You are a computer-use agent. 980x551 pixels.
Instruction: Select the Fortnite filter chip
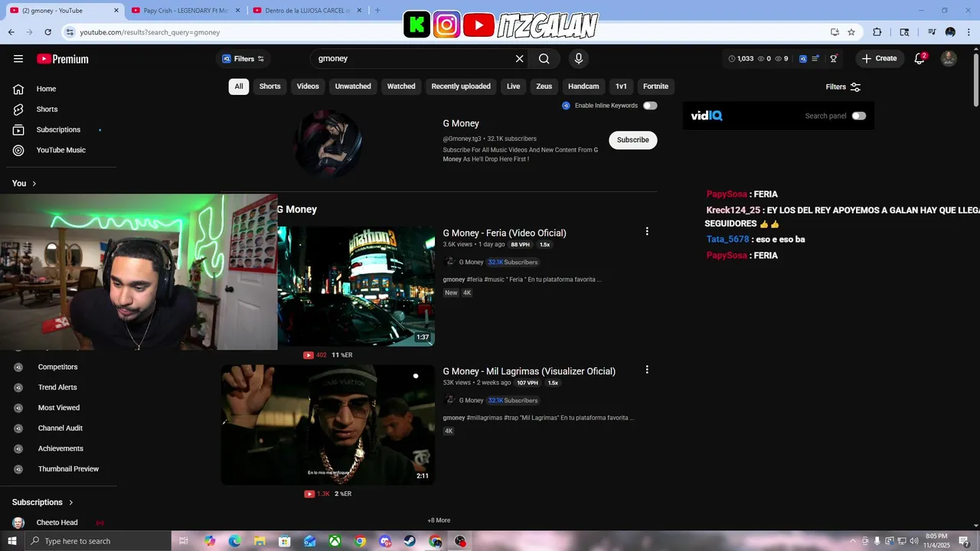click(x=655, y=86)
